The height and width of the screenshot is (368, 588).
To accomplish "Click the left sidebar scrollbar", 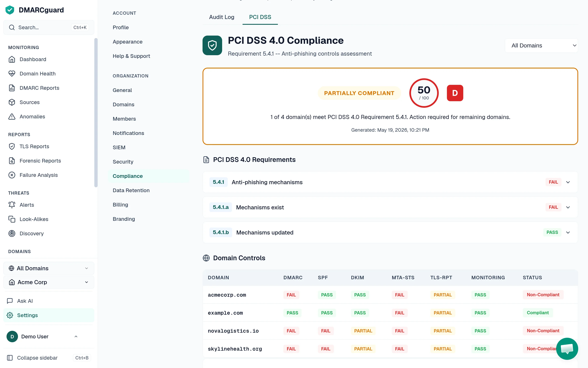I will 96,112.
